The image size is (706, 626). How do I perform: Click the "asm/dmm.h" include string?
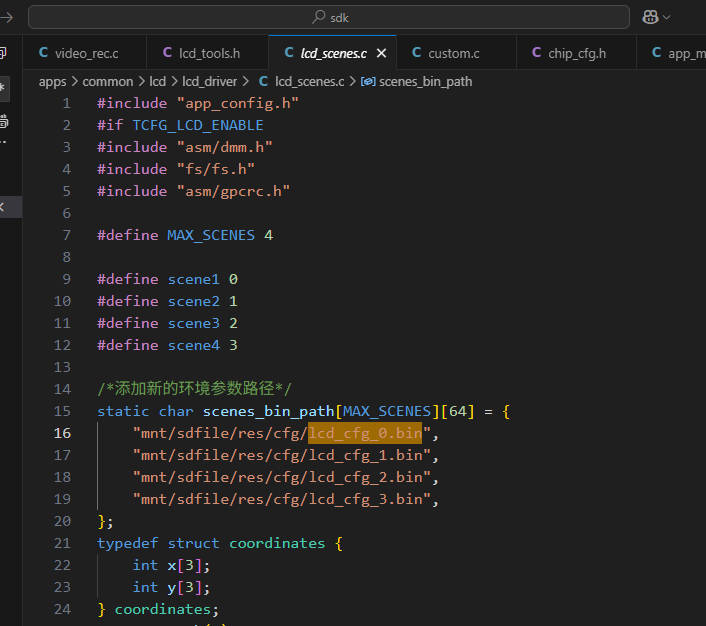224,147
